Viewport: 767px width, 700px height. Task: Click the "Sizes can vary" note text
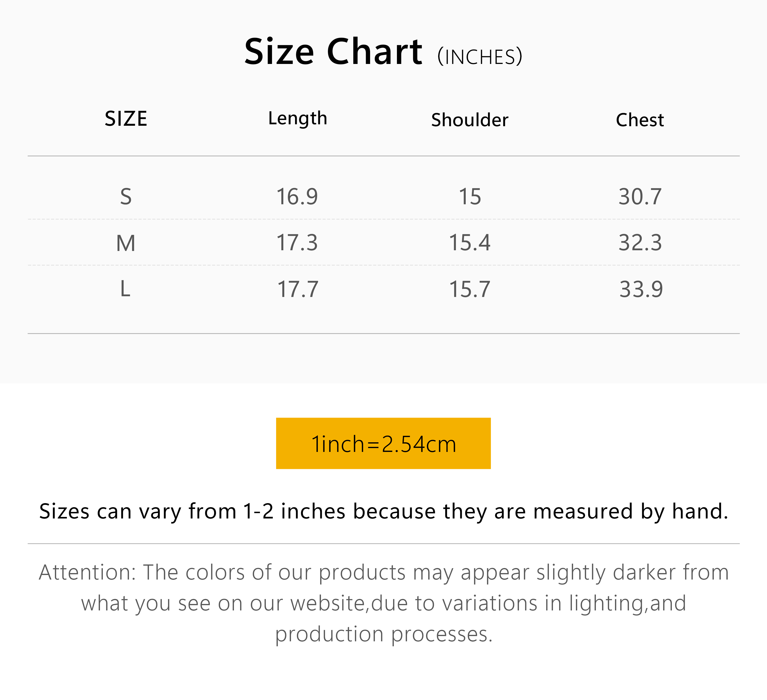click(x=383, y=511)
